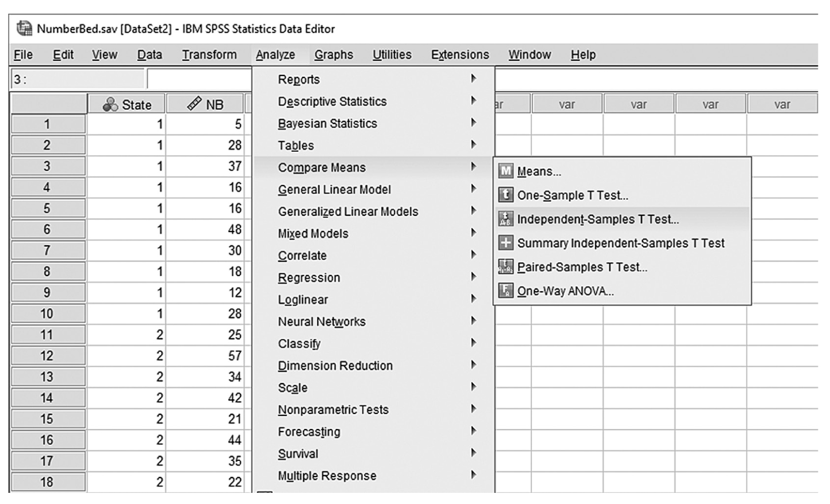830x504 pixels.
Task: Expand the Generalized Linear Models submenu
Action: click(373, 212)
